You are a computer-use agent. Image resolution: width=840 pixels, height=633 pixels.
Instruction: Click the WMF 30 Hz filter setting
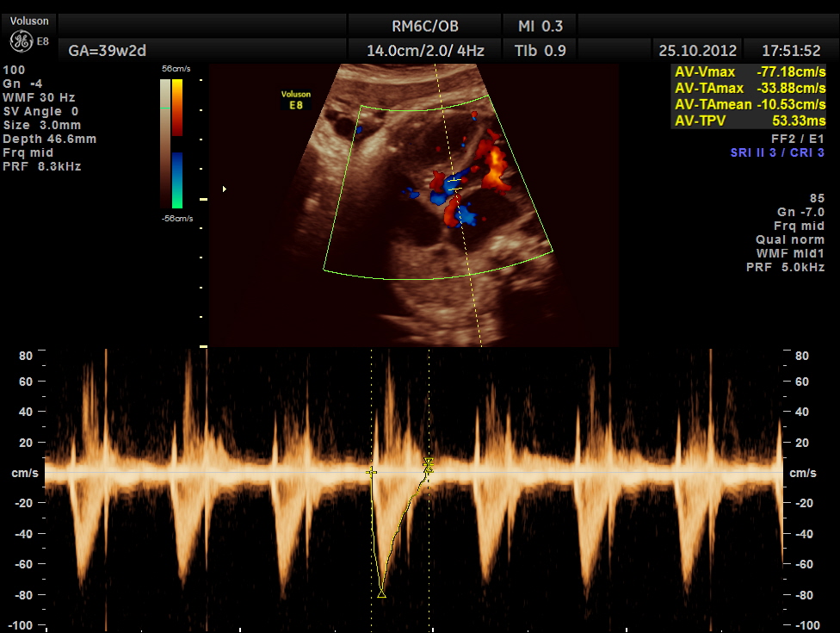click(x=40, y=97)
